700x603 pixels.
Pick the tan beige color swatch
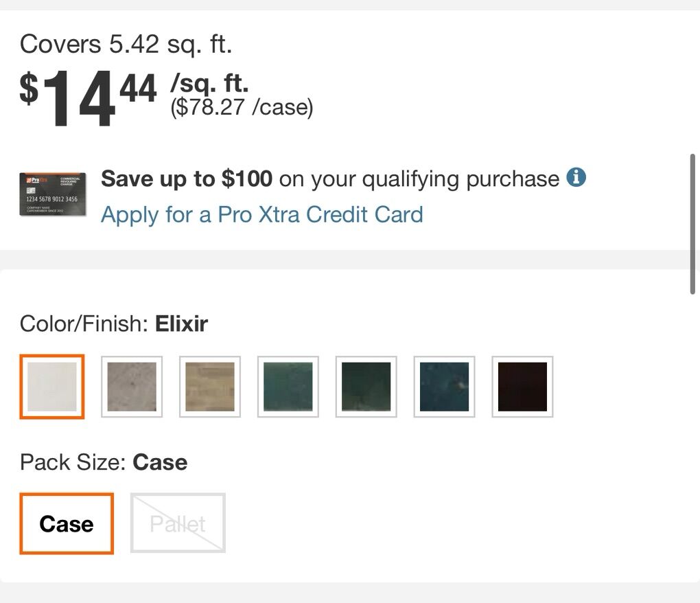[210, 387]
